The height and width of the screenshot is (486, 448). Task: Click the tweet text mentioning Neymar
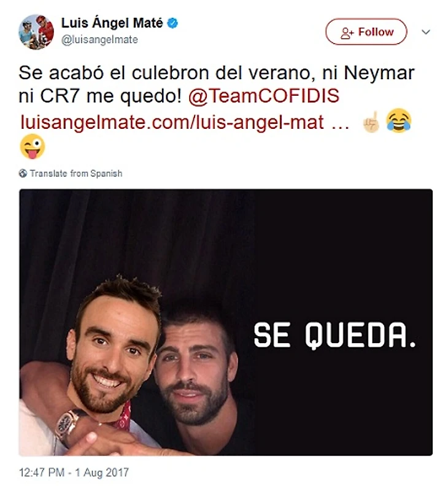pyautogui.click(x=217, y=84)
